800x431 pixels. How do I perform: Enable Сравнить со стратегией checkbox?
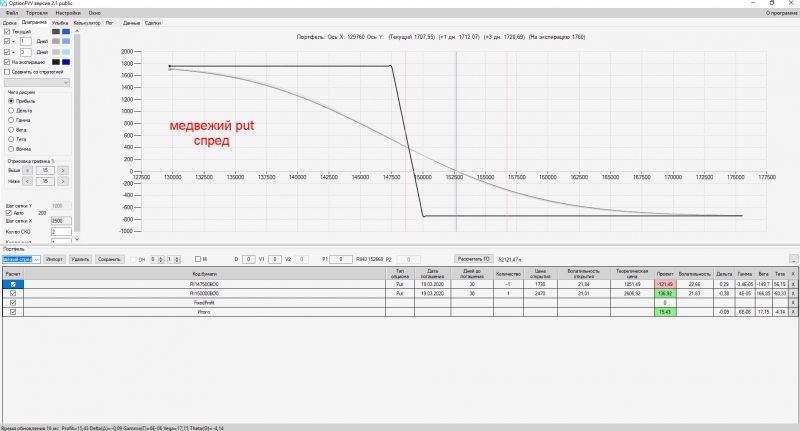click(7, 72)
